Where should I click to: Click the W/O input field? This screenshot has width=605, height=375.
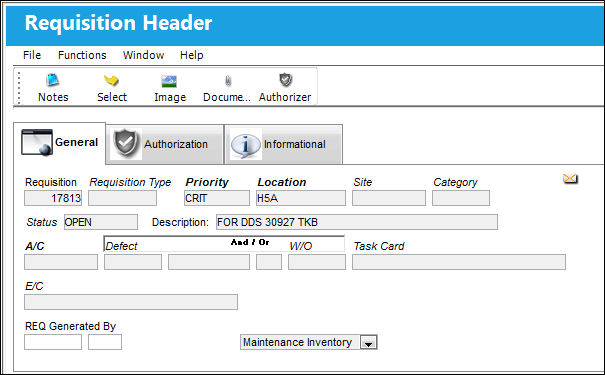(x=317, y=262)
